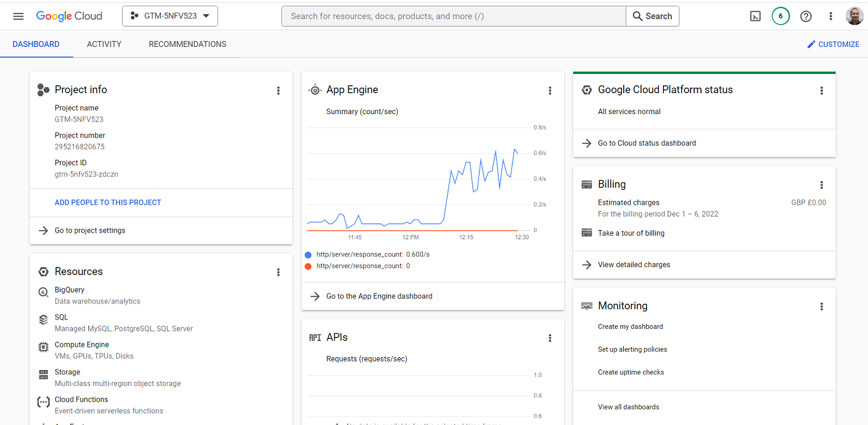
Task: Open the hamburger navigation menu
Action: 18,16
